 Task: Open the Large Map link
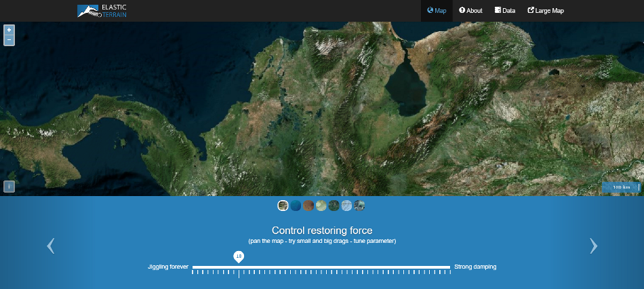coord(546,11)
